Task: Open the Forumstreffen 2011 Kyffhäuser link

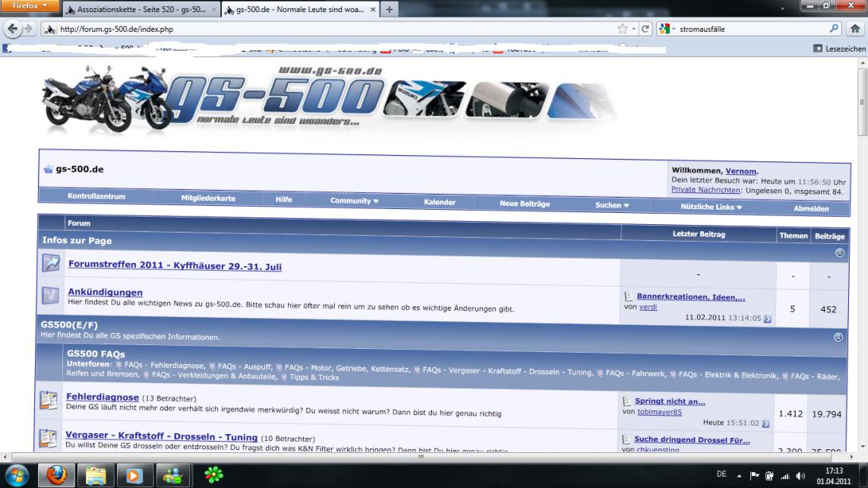Action: pyautogui.click(x=175, y=265)
